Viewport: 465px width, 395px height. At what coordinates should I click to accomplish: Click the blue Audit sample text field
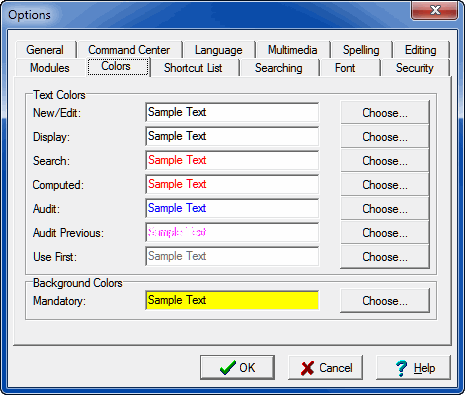[232, 208]
